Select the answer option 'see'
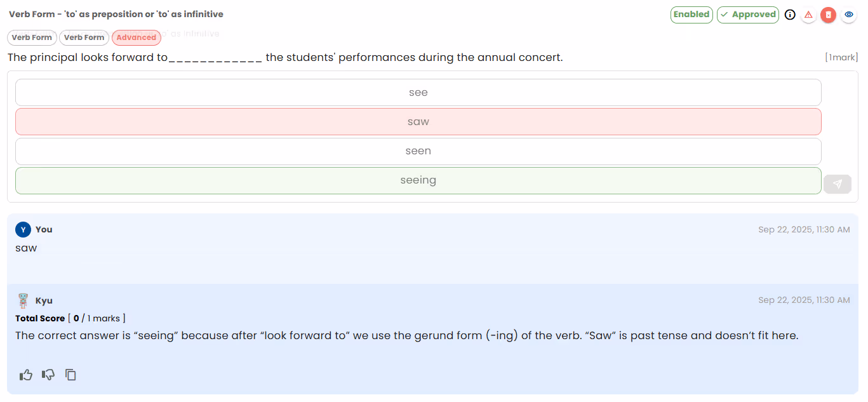Viewport: 868px width, 402px height. [x=418, y=92]
